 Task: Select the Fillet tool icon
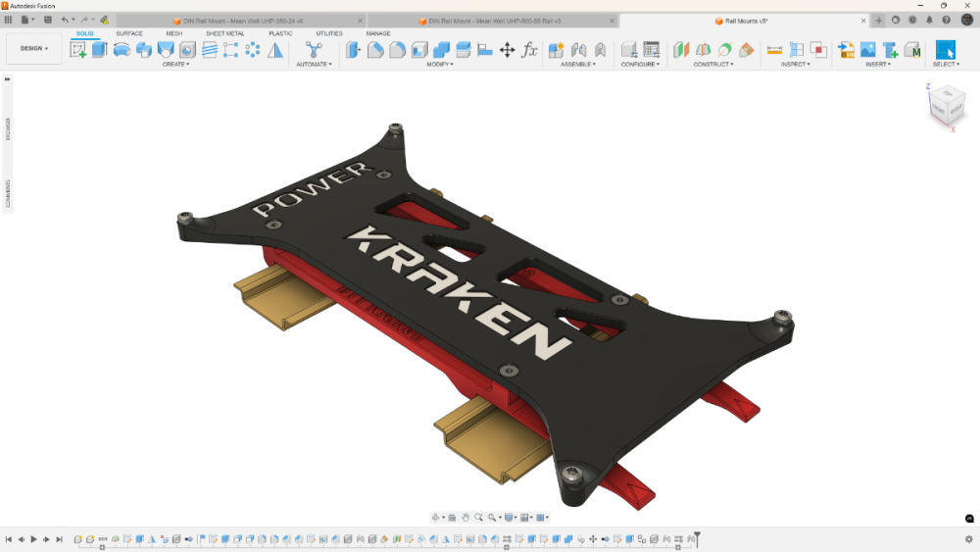(x=375, y=50)
